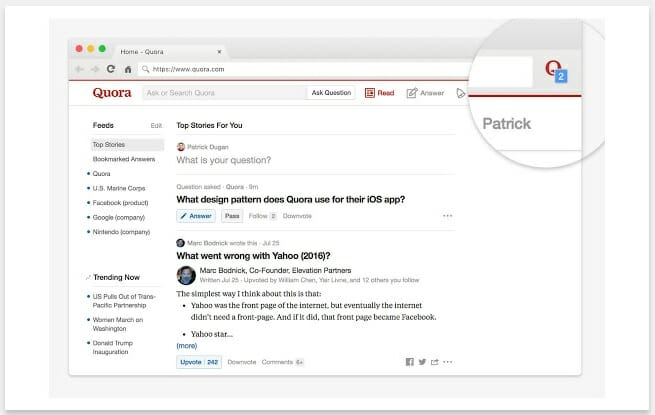
Task: Share the Yahoo answer on Twitter
Action: click(x=422, y=362)
